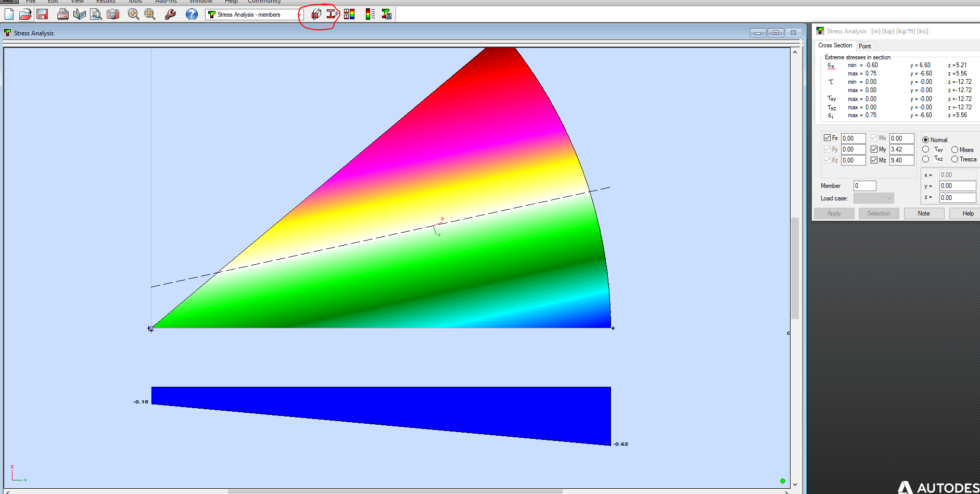Activate the Zoom magnifier tool

tap(133, 15)
